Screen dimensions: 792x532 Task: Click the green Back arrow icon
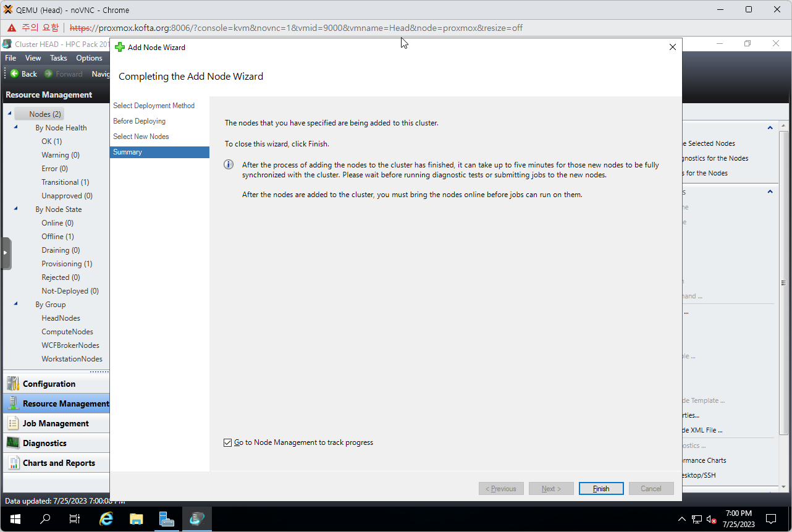click(x=14, y=74)
